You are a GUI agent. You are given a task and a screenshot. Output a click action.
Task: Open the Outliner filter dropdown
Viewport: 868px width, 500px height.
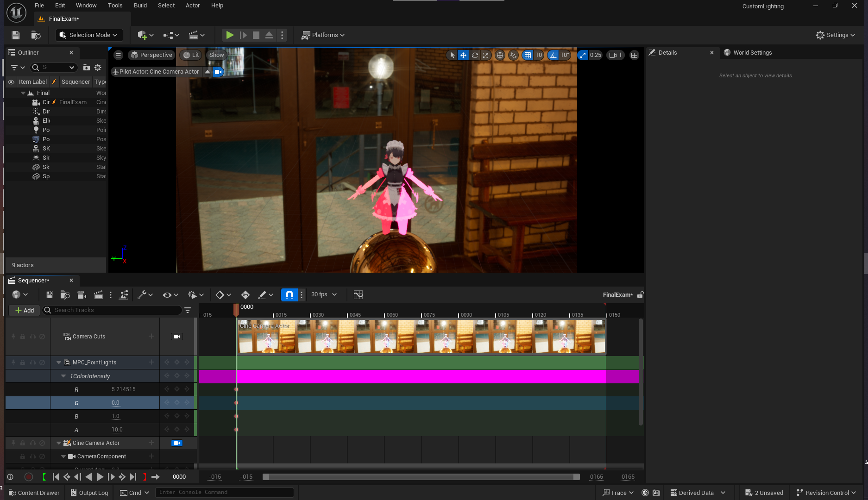[x=18, y=68]
